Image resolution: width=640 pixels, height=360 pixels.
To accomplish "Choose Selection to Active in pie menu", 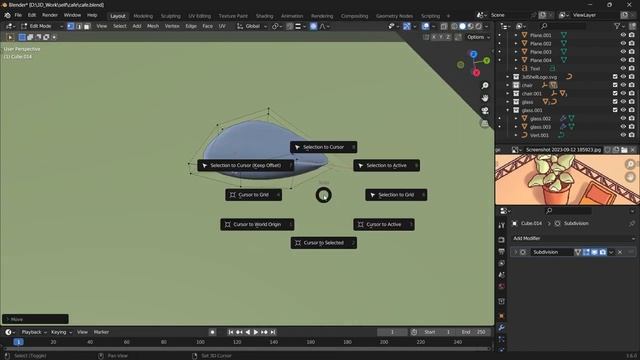I will [386, 165].
